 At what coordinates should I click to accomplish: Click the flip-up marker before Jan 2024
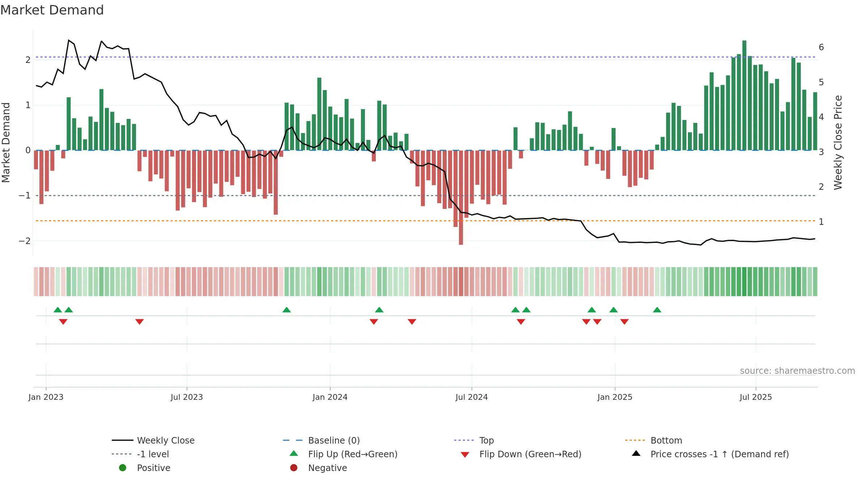[x=286, y=310]
